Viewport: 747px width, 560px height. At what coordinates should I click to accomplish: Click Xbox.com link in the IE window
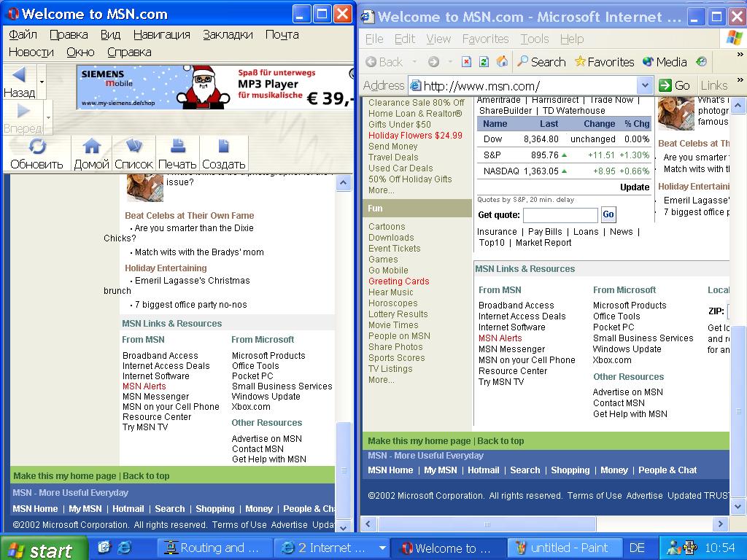click(x=612, y=360)
